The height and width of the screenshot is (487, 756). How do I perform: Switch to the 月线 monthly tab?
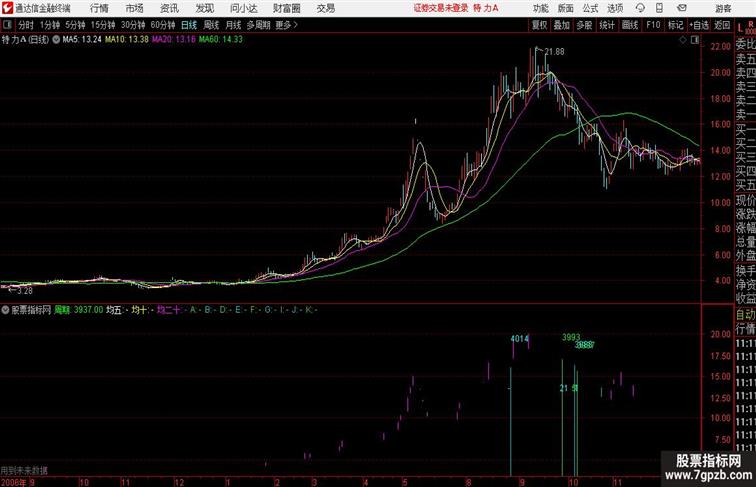pyautogui.click(x=233, y=25)
